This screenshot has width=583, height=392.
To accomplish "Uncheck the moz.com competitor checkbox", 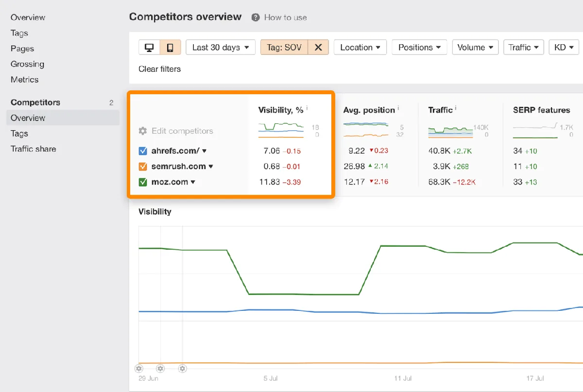I will (x=143, y=182).
